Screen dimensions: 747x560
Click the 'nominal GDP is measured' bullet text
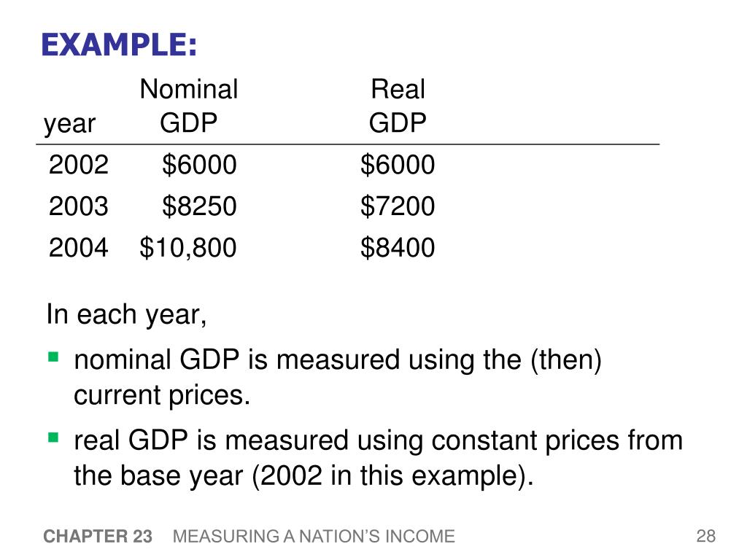[x=338, y=377]
